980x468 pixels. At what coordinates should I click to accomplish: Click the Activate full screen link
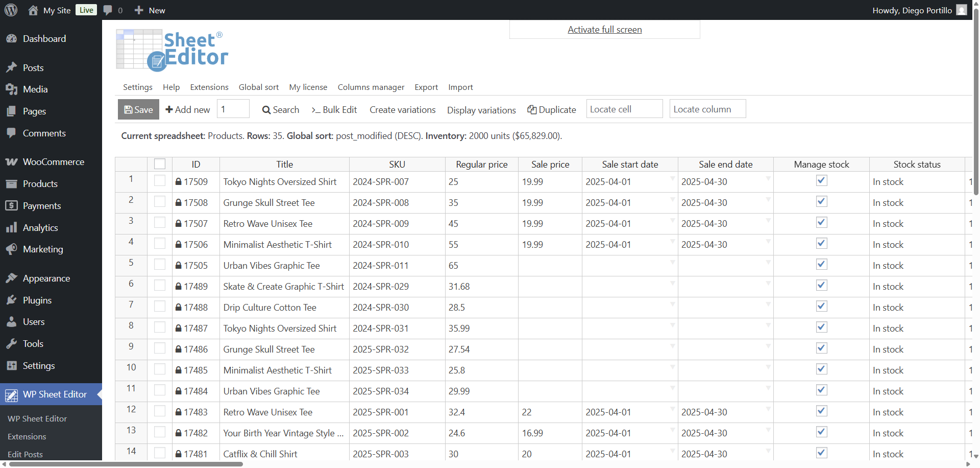coord(604,30)
